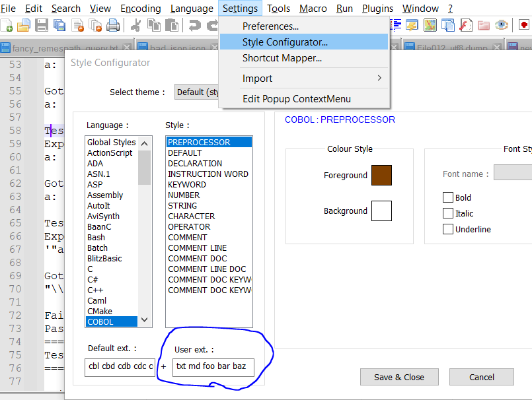This screenshot has width=532, height=400.
Task: Choose Shortcut Mapper... menu entry
Action: [x=304, y=58]
